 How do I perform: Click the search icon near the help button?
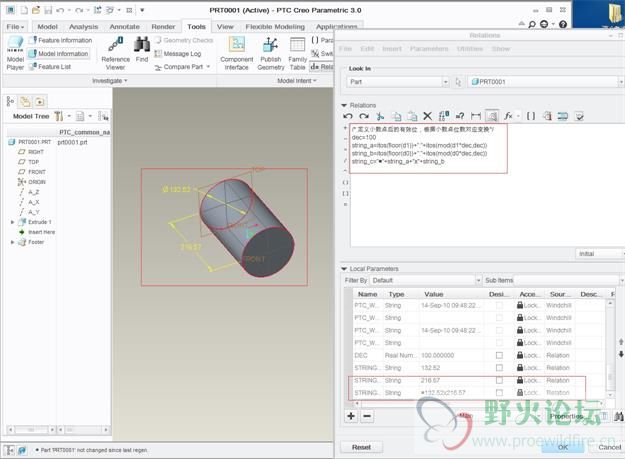pyautogui.click(x=532, y=24)
